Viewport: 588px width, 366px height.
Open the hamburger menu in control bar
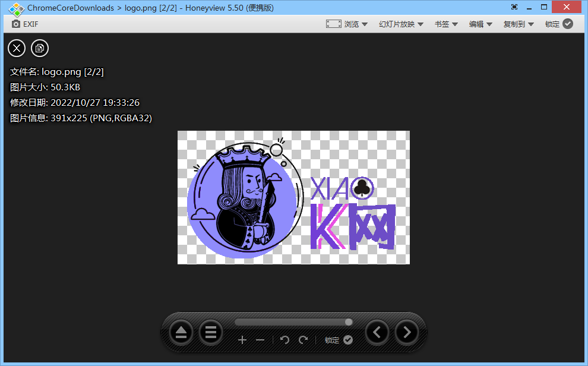(x=210, y=333)
